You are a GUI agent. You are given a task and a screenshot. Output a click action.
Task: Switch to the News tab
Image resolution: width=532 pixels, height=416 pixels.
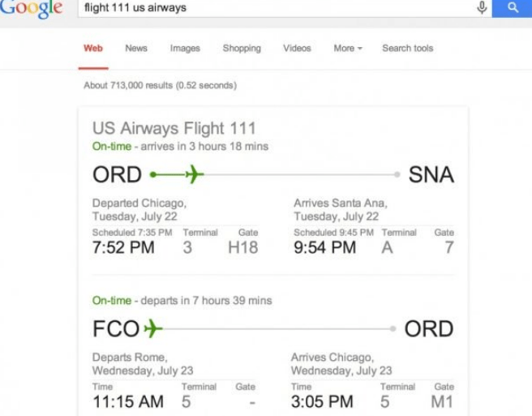point(136,49)
